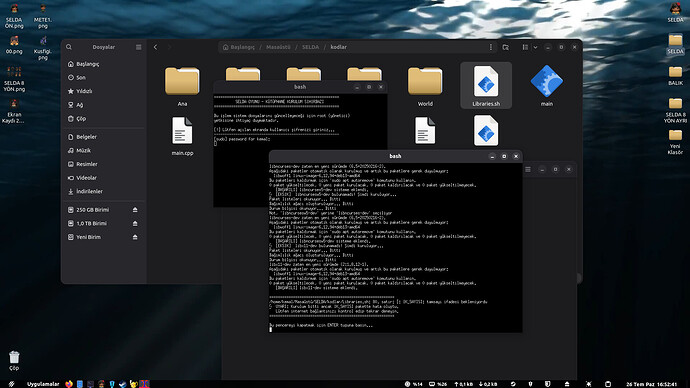Image resolution: width=690 pixels, height=388 pixels.
Task: Open the BALIK folder on the desktop
Action: point(675,76)
